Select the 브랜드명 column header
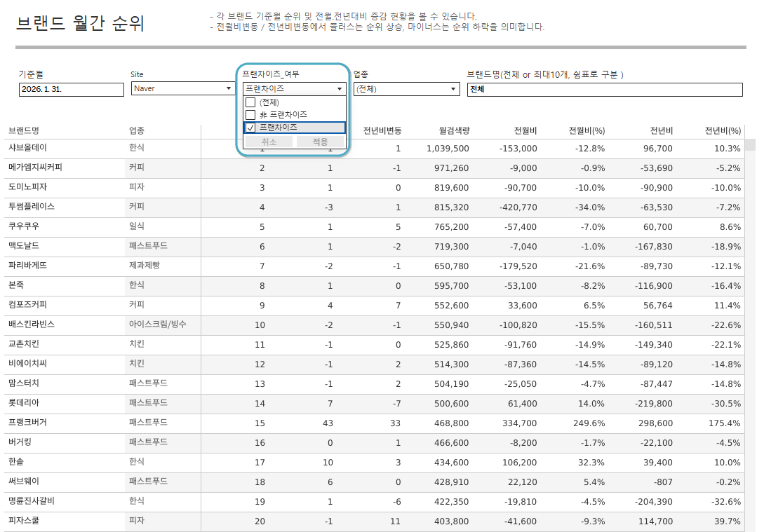Image resolution: width=764 pixels, height=532 pixels. click(24, 130)
